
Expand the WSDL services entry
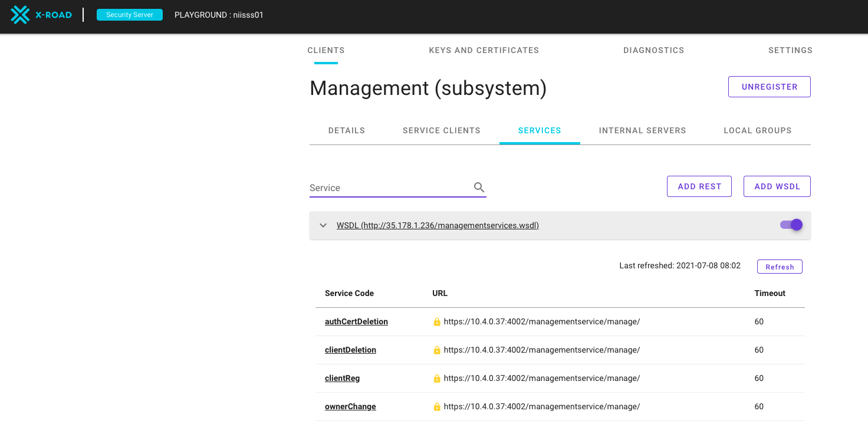323,225
